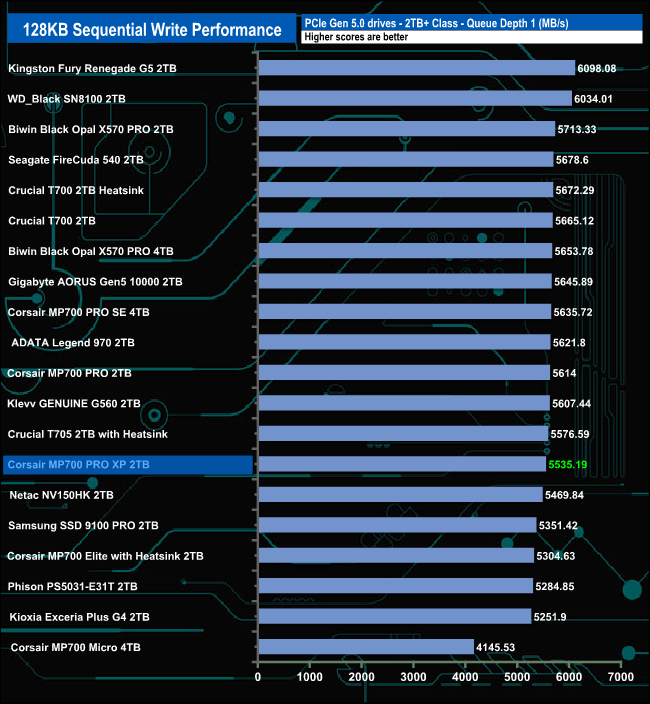The width and height of the screenshot is (650, 704).
Task: Click the value 5635.72
Action: point(573,312)
